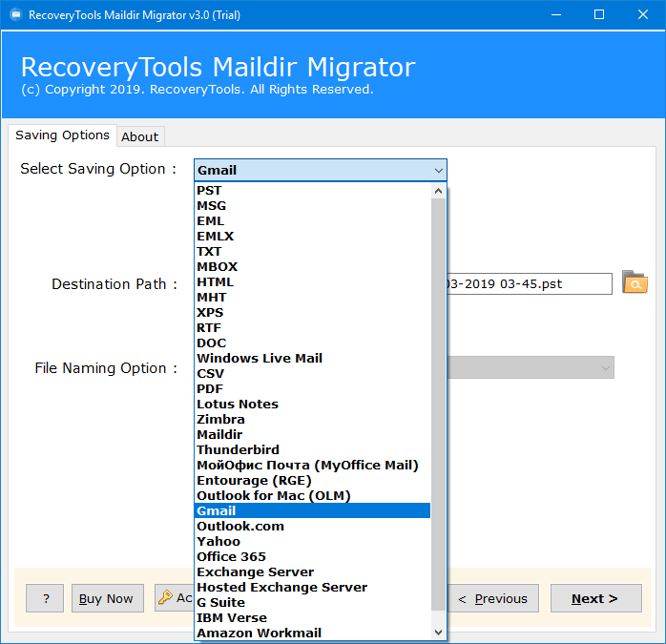Click the list scrollbar up arrow
666x644 pixels.
point(438,191)
